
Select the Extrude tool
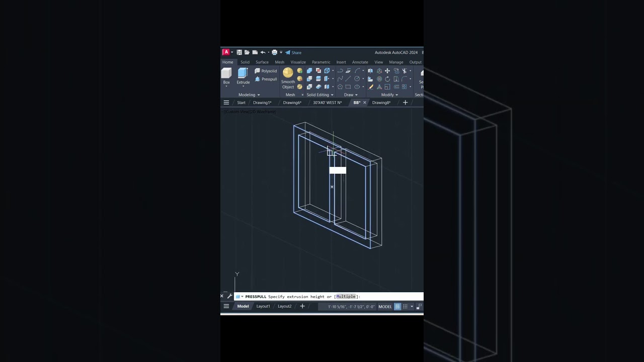point(243,76)
